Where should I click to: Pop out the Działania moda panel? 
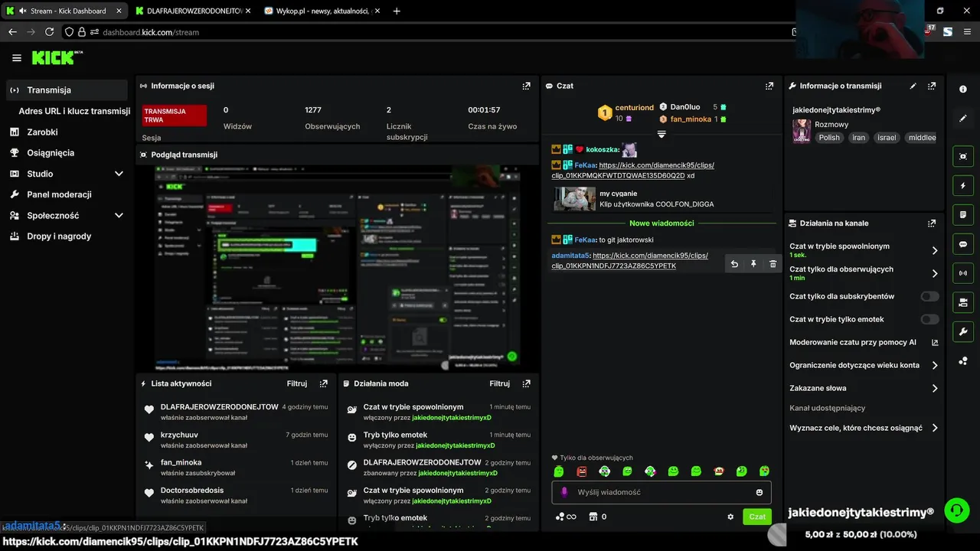(x=526, y=383)
